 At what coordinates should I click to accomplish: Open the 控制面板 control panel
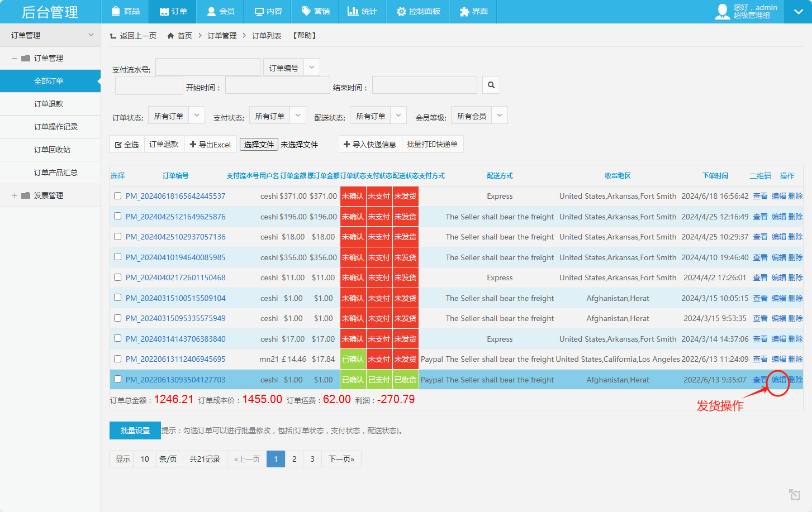pos(418,11)
